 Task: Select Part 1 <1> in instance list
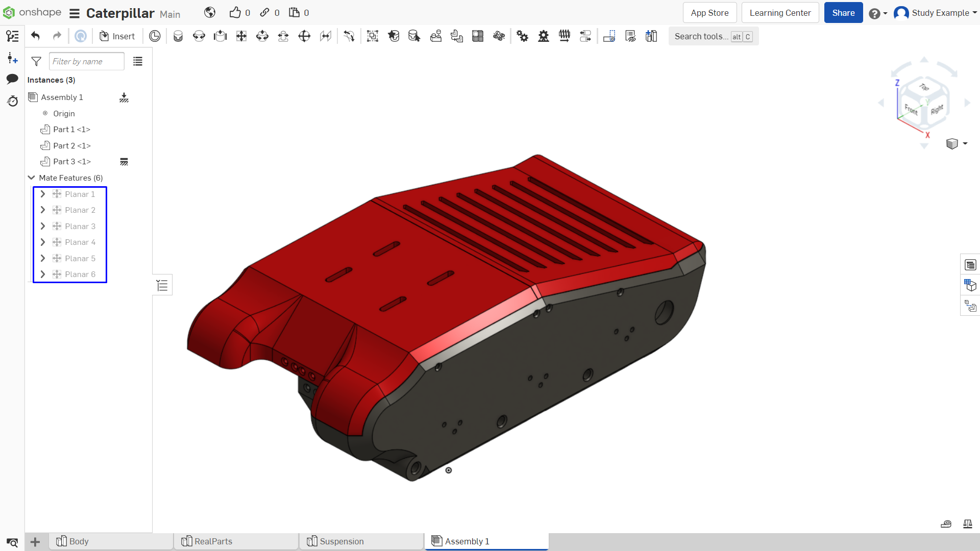point(71,130)
